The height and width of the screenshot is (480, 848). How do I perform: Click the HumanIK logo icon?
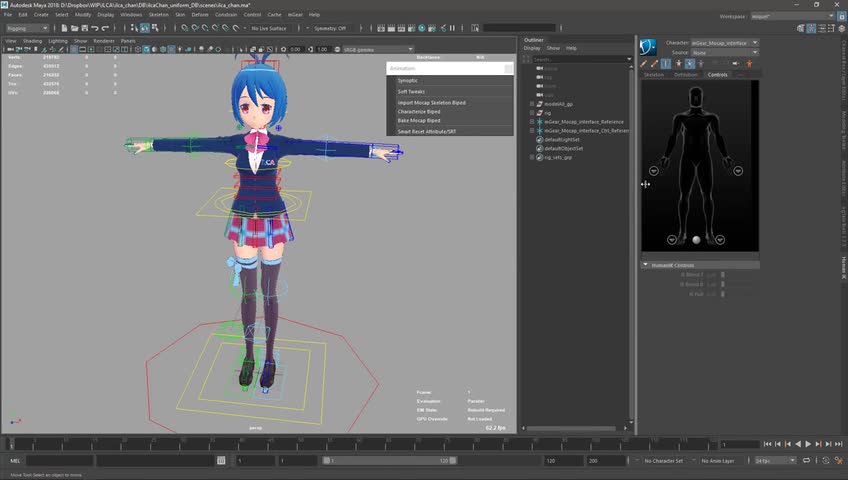click(648, 47)
